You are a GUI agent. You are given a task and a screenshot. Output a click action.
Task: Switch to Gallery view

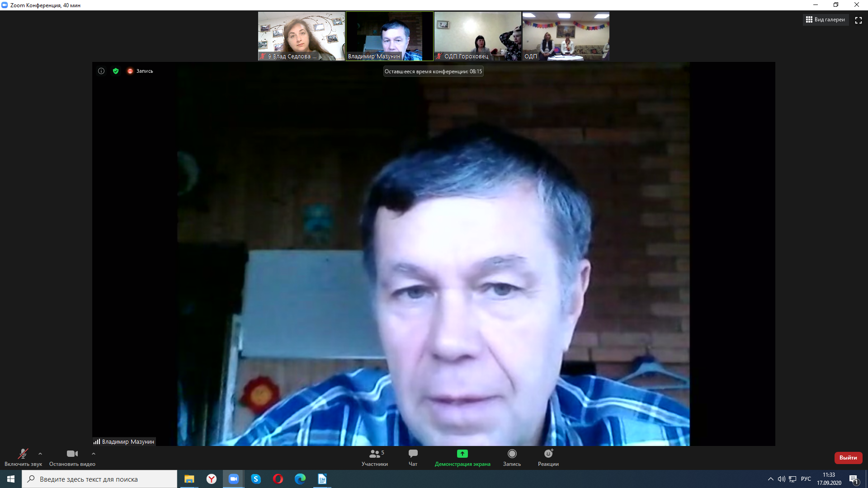tap(825, 20)
